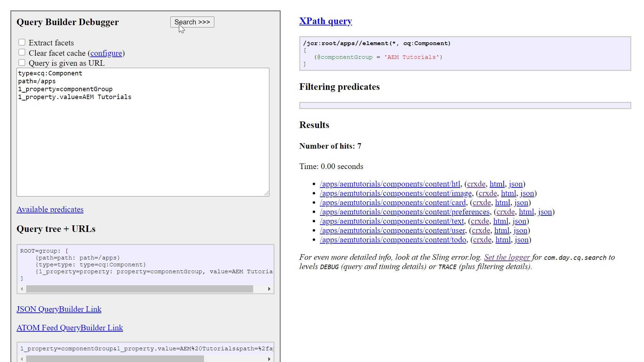Click the XPath query heading link
The width and height of the screenshot is (644, 362).
[325, 21]
